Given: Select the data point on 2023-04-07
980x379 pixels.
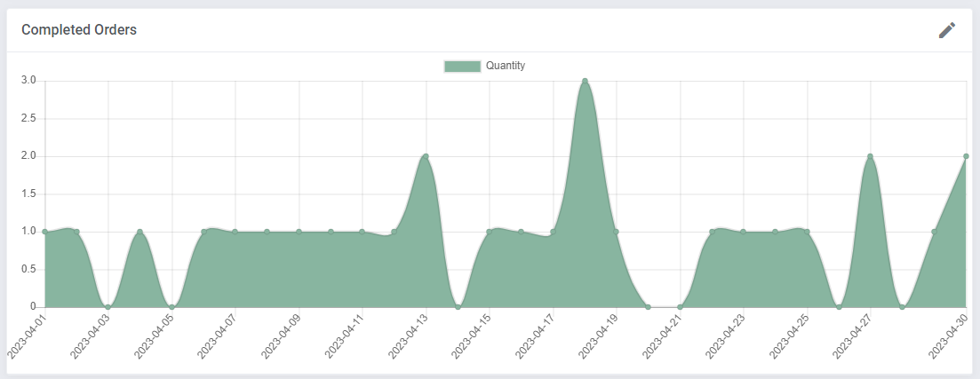Looking at the screenshot, I should 235,232.
